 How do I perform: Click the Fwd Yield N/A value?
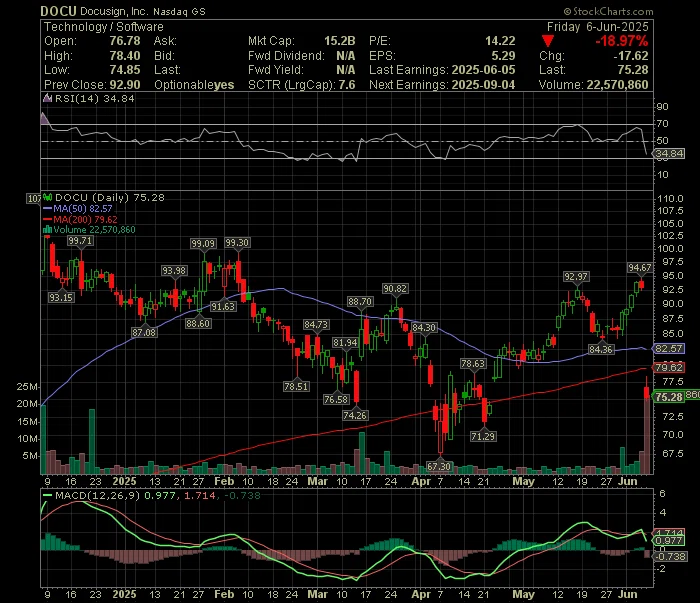[x=346, y=70]
